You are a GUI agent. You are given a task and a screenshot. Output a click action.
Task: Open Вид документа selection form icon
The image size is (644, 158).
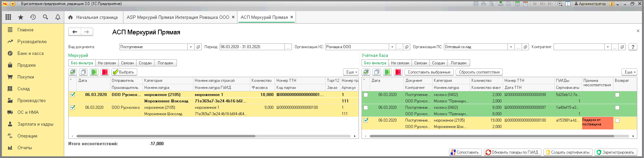pyautogui.click(x=198, y=47)
